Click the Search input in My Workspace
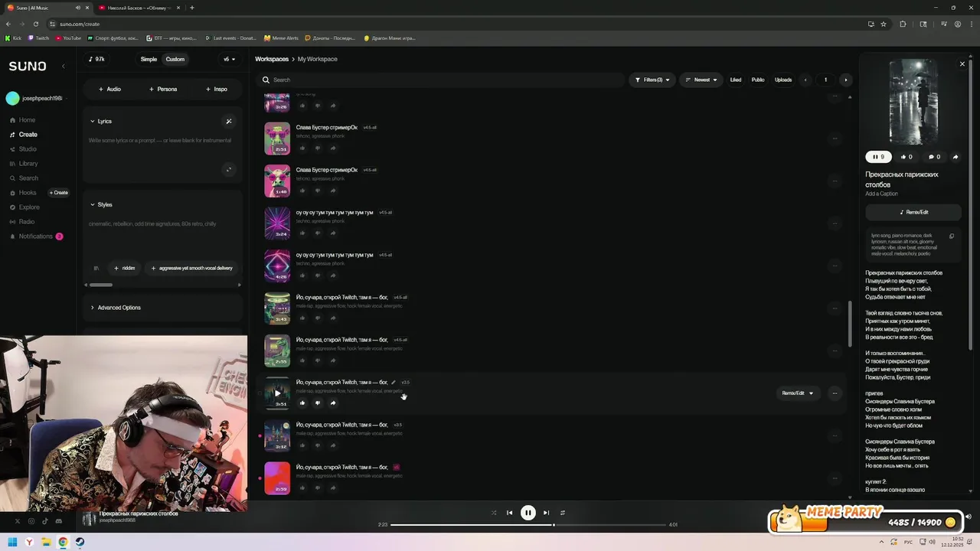The image size is (980, 551). coord(440,80)
